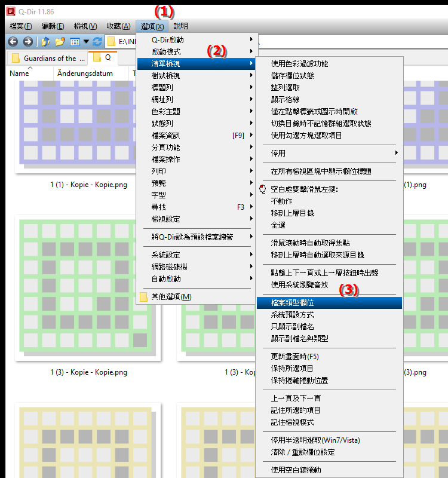This screenshot has height=478, width=448.
Task: Switch to the Guardians of the tab
Action: 48,58
